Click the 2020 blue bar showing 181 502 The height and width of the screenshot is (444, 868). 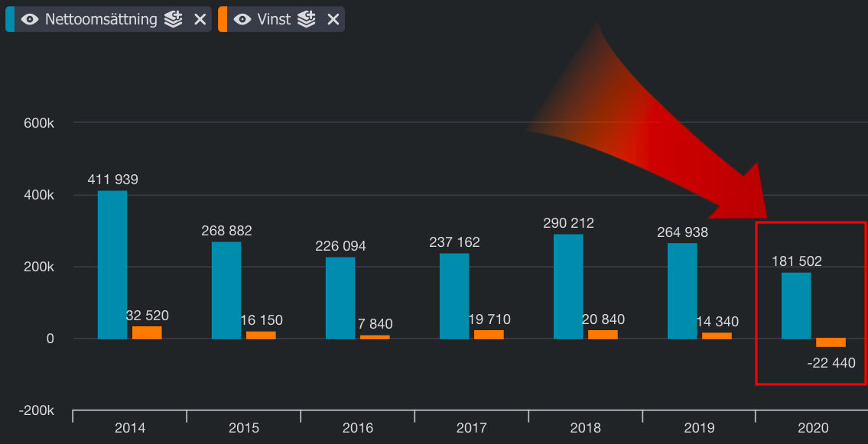coord(796,306)
